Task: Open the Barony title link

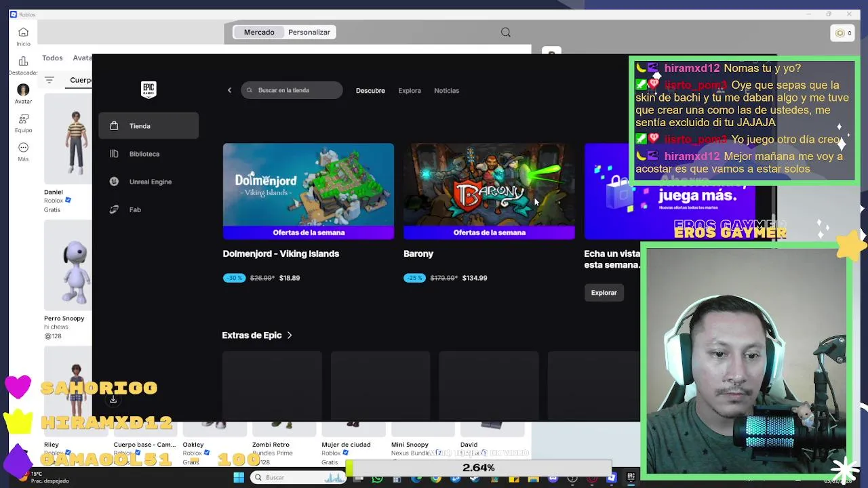Action: point(418,253)
